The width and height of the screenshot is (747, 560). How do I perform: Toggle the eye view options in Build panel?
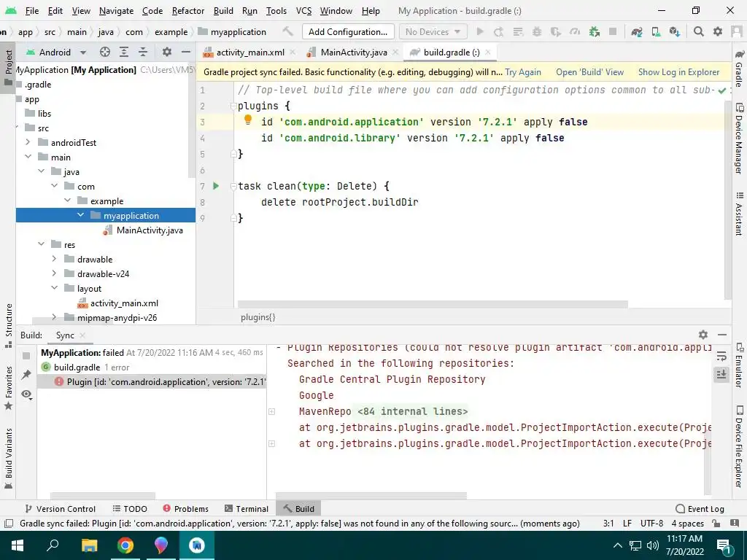pyautogui.click(x=27, y=394)
